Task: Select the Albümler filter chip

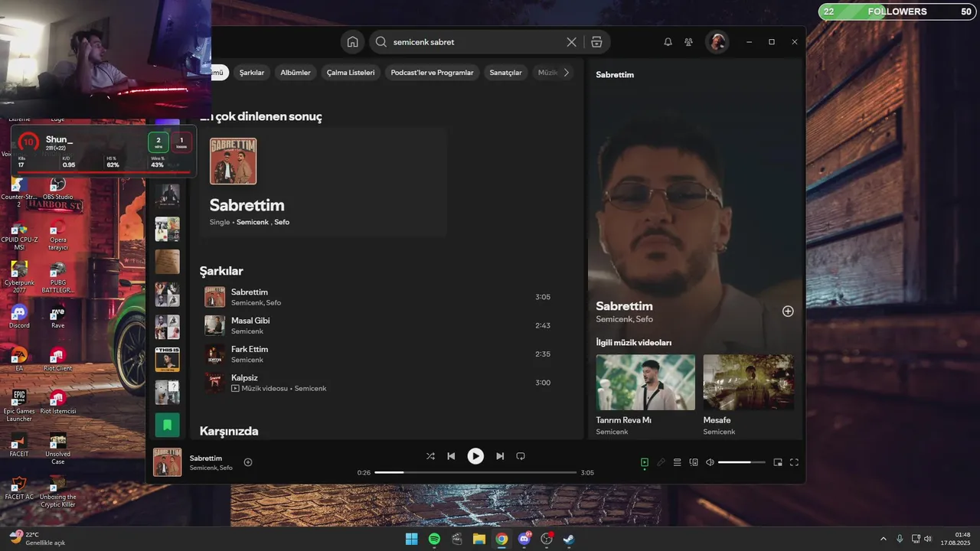Action: [x=296, y=73]
